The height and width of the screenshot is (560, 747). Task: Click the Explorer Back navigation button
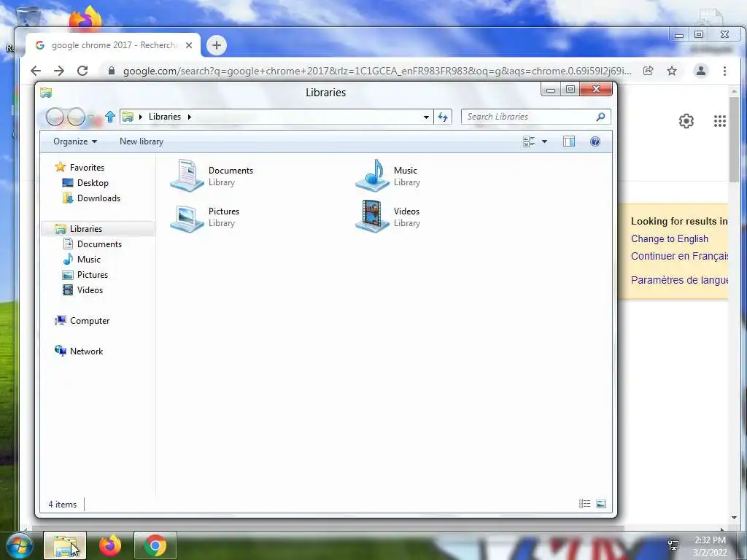click(55, 117)
